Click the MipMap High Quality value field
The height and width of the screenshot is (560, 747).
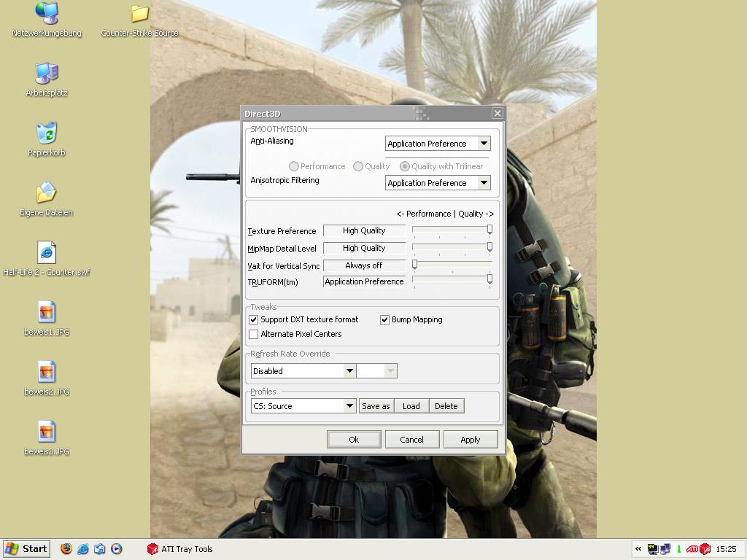pyautogui.click(x=364, y=248)
